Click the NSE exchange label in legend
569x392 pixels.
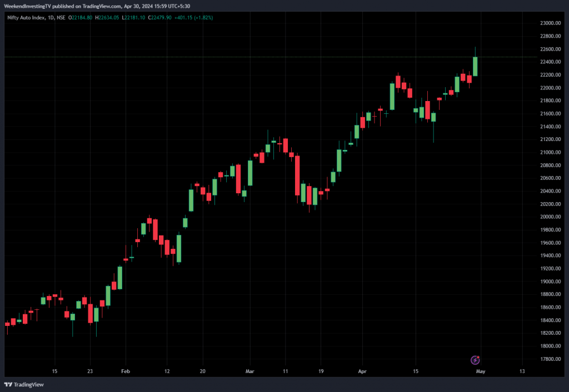point(61,17)
